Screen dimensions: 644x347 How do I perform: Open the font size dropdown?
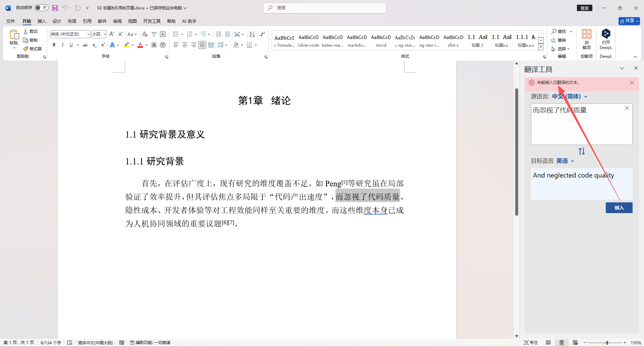105,34
